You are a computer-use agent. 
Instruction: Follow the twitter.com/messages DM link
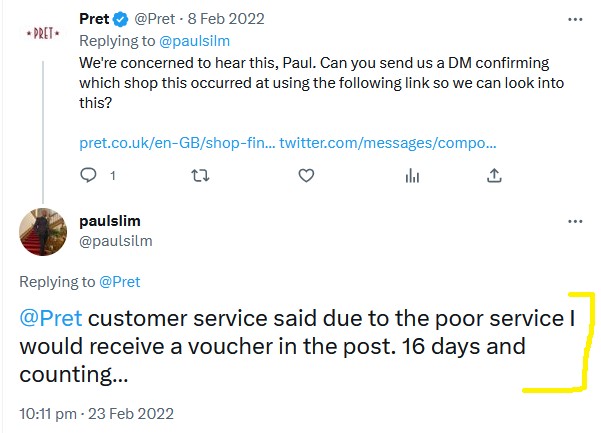point(383,144)
